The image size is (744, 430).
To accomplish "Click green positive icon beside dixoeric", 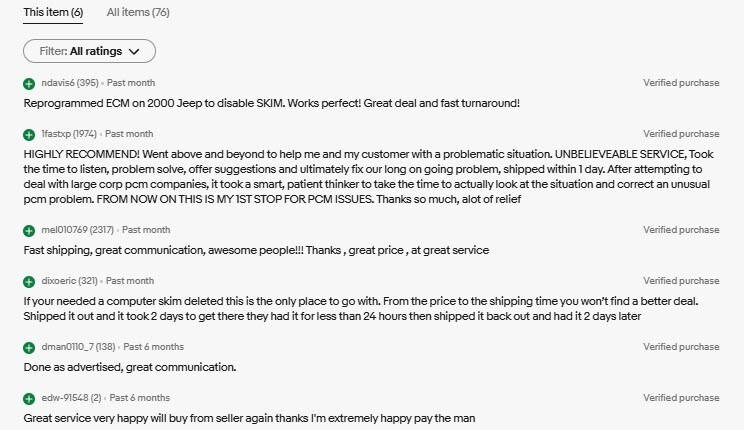I will tap(29, 281).
